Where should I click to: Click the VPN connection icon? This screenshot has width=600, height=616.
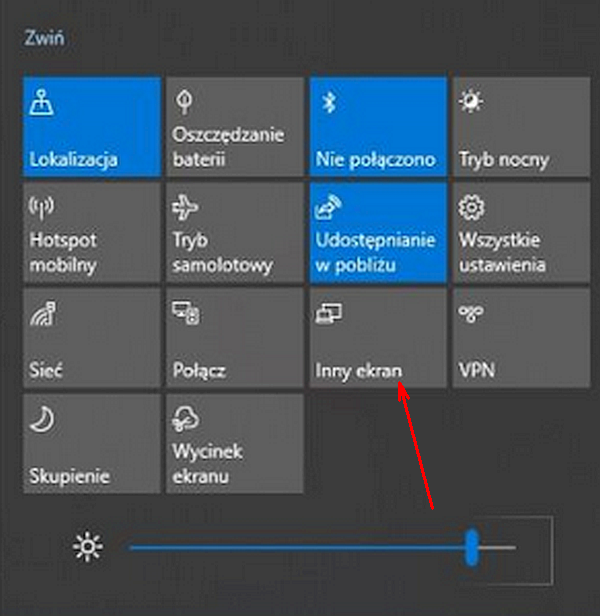pyautogui.click(x=471, y=313)
